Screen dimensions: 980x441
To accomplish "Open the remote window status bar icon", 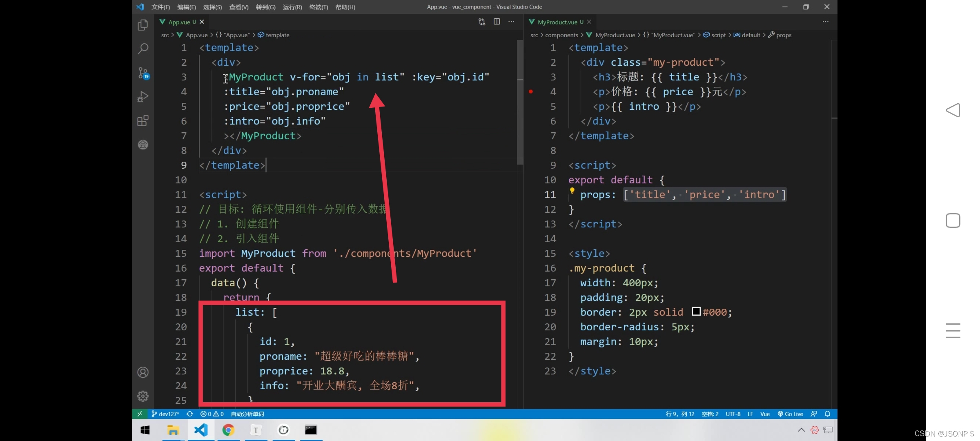I will [139, 414].
